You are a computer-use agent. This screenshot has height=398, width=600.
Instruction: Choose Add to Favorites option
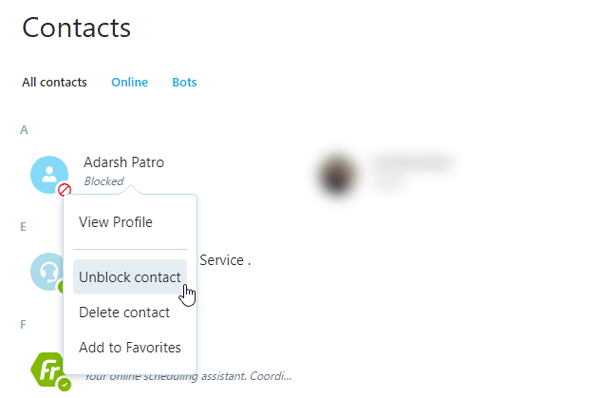[130, 347]
